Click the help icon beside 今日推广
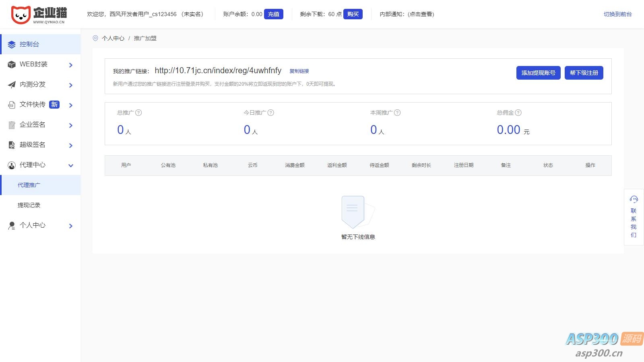 click(271, 113)
